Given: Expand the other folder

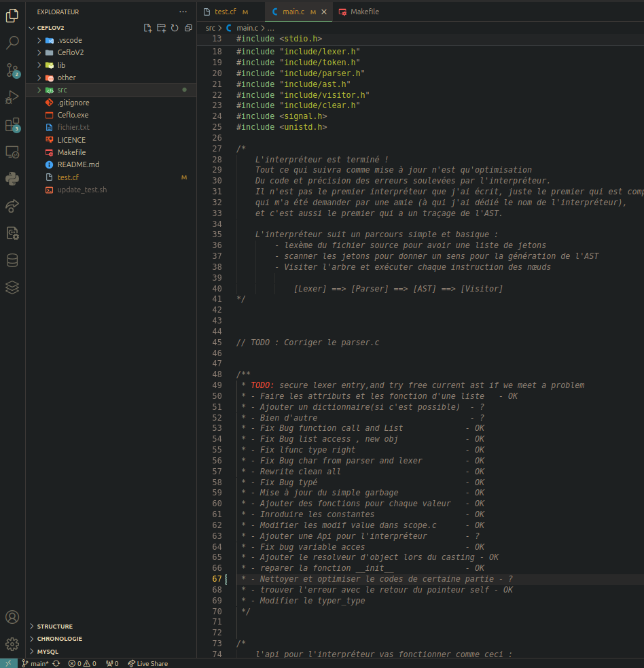Looking at the screenshot, I should 39,77.
